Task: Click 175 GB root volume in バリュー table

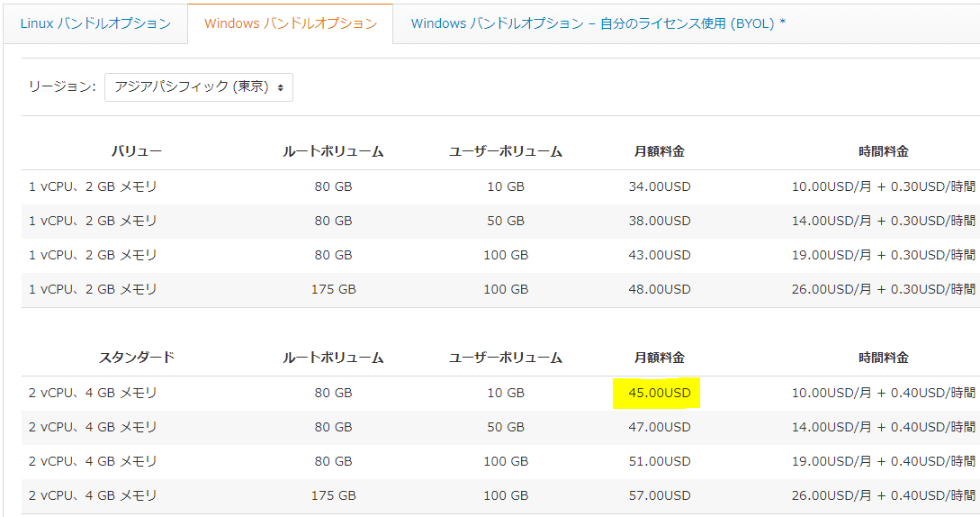Action: click(333, 289)
